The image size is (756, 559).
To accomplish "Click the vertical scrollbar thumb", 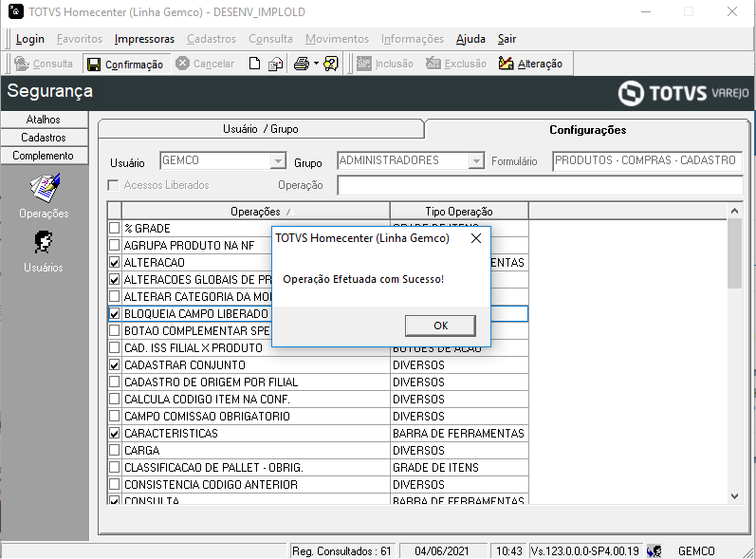I will [x=734, y=253].
